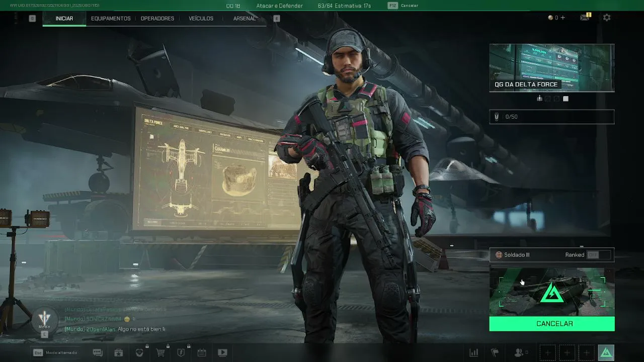
Task: Open the video play icon
Action: [x=222, y=353]
